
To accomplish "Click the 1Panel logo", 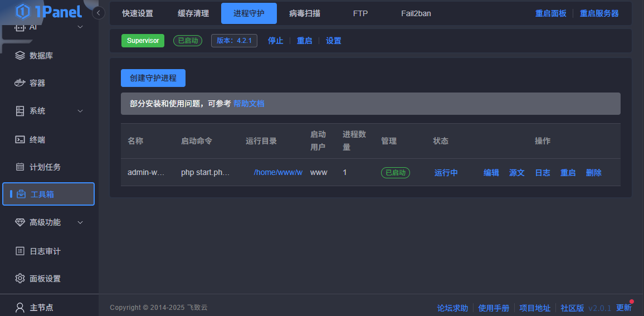I will pos(48,11).
